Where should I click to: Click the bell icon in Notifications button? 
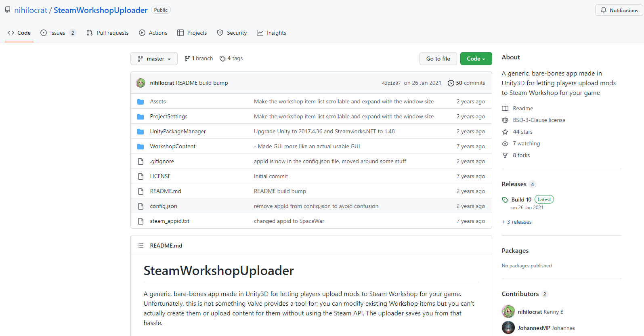(604, 10)
